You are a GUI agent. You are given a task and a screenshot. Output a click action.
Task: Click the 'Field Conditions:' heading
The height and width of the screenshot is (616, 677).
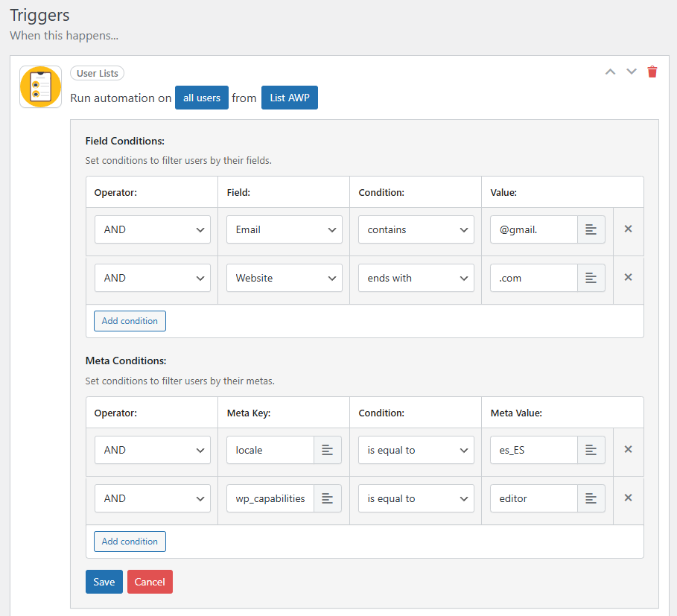pyautogui.click(x=125, y=142)
